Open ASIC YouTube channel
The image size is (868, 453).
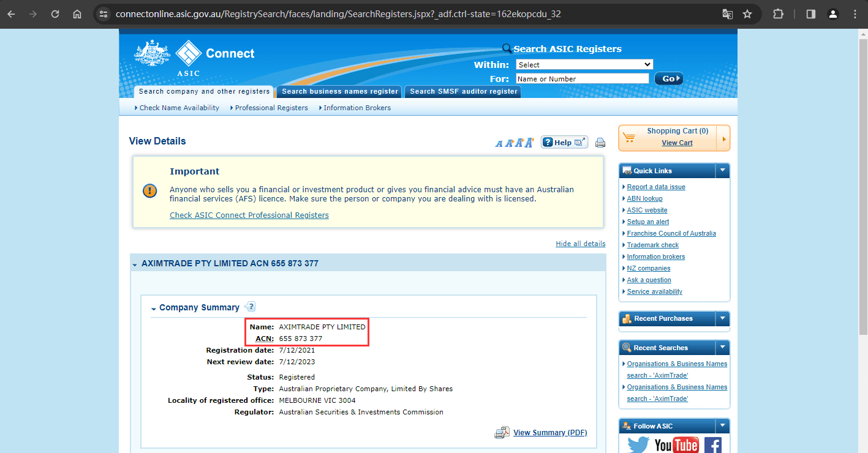click(676, 444)
